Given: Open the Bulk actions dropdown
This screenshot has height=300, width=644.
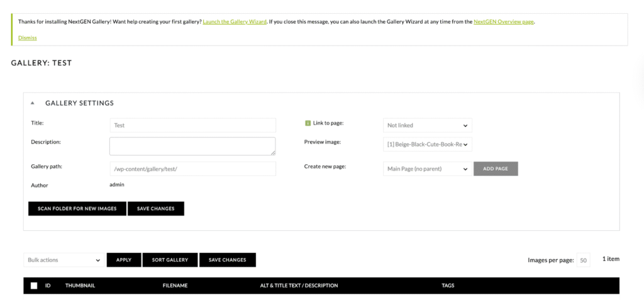Looking at the screenshot, I should [64, 260].
